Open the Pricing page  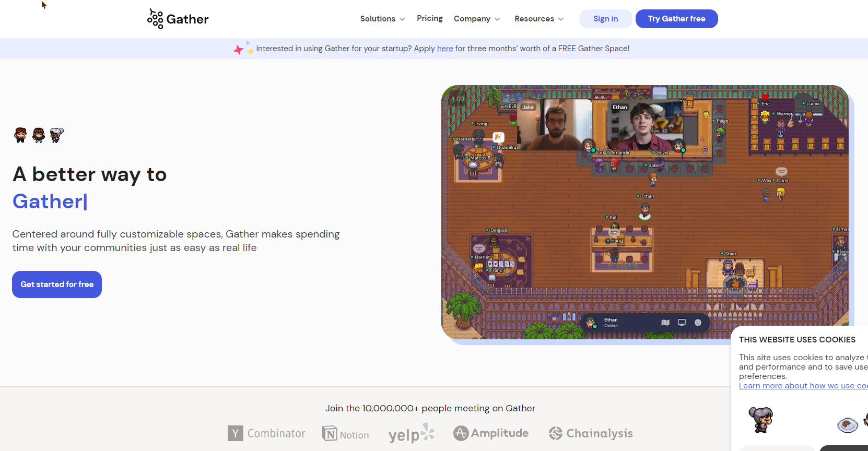(430, 18)
